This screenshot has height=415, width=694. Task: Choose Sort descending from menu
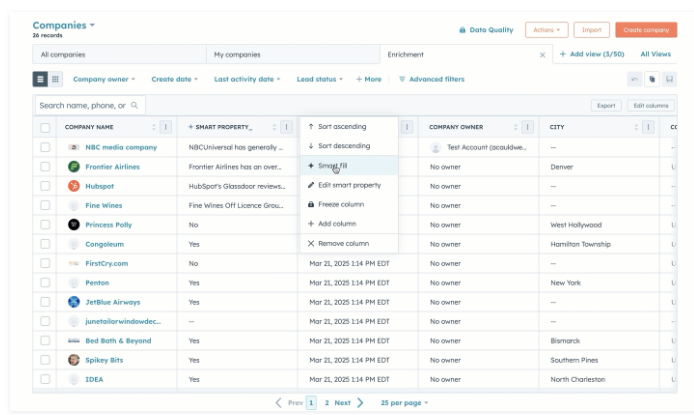point(349,146)
